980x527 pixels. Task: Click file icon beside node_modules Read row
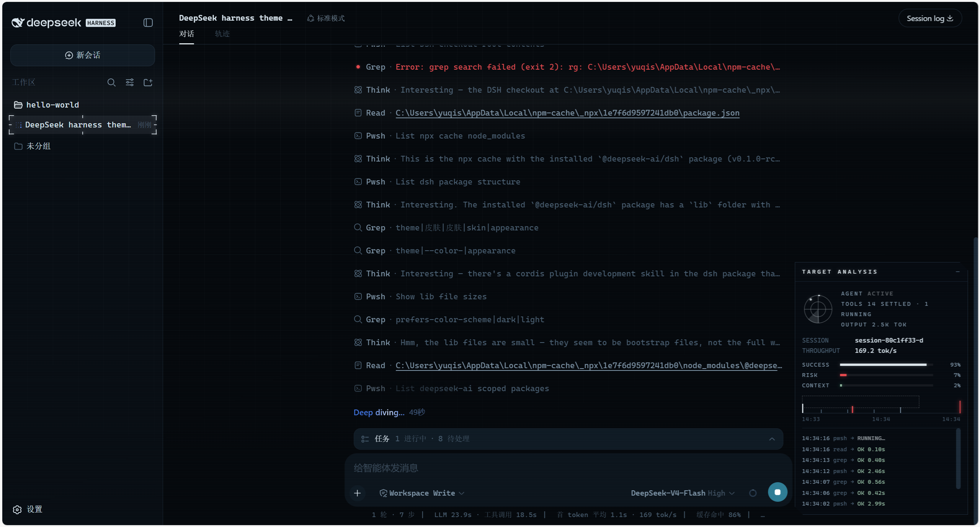tap(358, 365)
